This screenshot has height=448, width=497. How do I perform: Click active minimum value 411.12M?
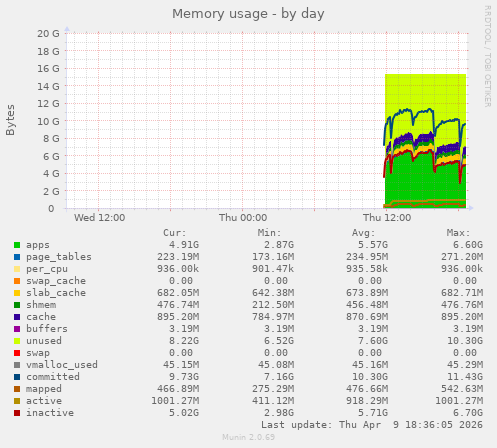pos(273,401)
